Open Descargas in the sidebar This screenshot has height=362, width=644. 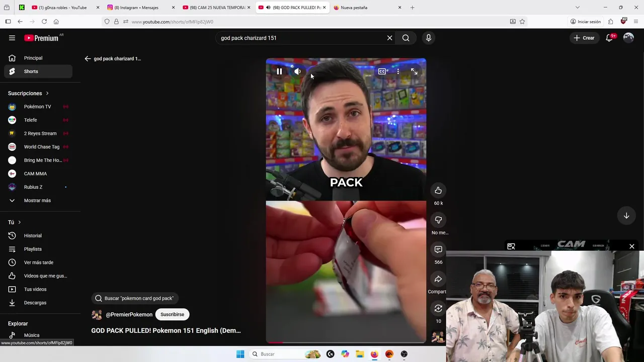[38, 303]
